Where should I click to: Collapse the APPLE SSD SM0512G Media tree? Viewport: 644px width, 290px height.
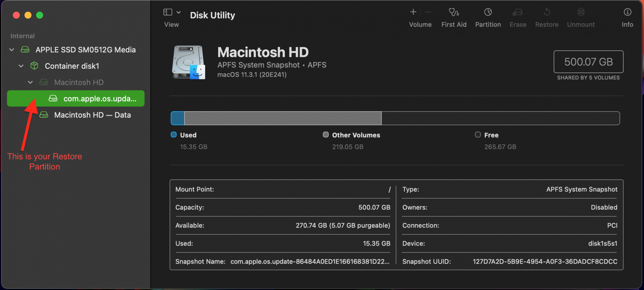click(12, 50)
